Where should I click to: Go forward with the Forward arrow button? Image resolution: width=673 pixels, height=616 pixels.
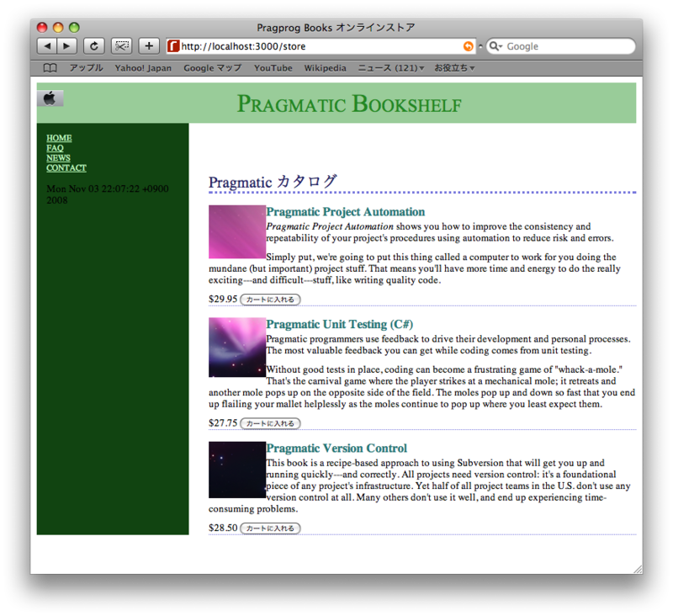coord(67,46)
